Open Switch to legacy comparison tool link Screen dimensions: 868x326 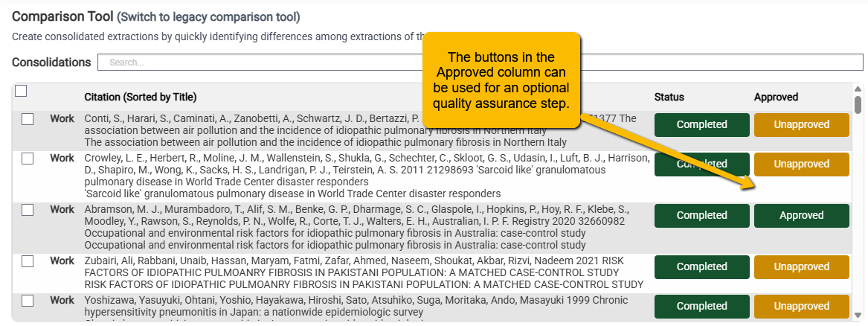[x=208, y=17]
